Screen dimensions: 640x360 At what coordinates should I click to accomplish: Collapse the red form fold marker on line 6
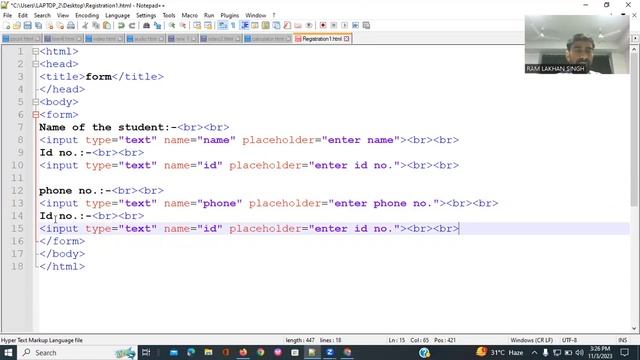[36, 115]
